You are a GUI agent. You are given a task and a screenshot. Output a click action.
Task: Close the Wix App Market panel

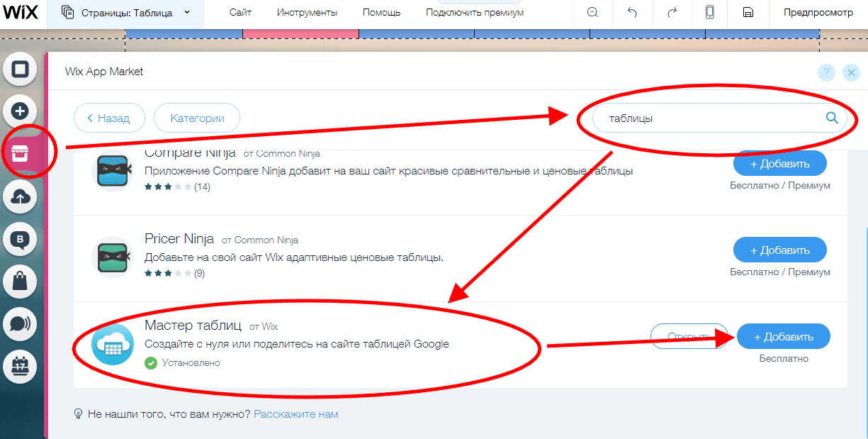[x=851, y=72]
